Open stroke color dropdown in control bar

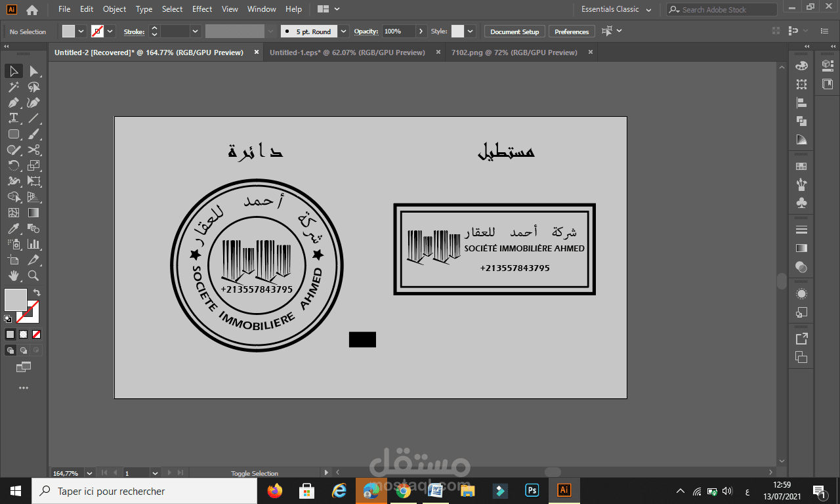[110, 31]
